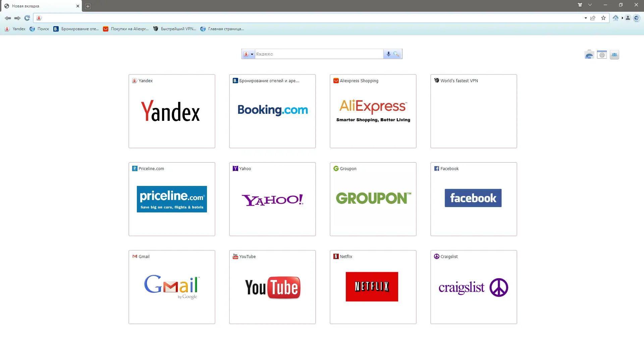Choose search engine from Яндекс dropdown
Viewport: 644px width, 349px height.
click(x=249, y=54)
